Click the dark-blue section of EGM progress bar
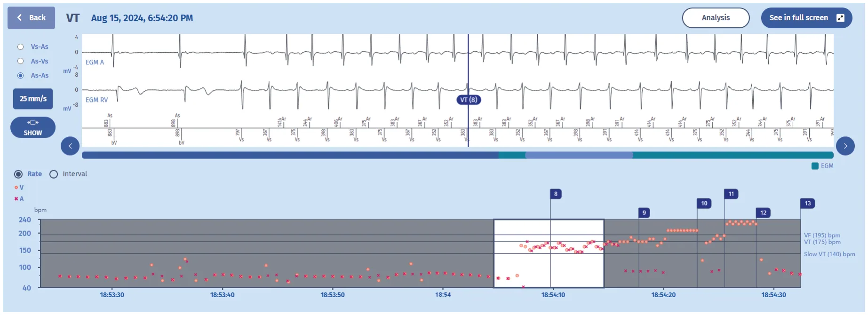Screen dimensions: 868x315 [290, 155]
